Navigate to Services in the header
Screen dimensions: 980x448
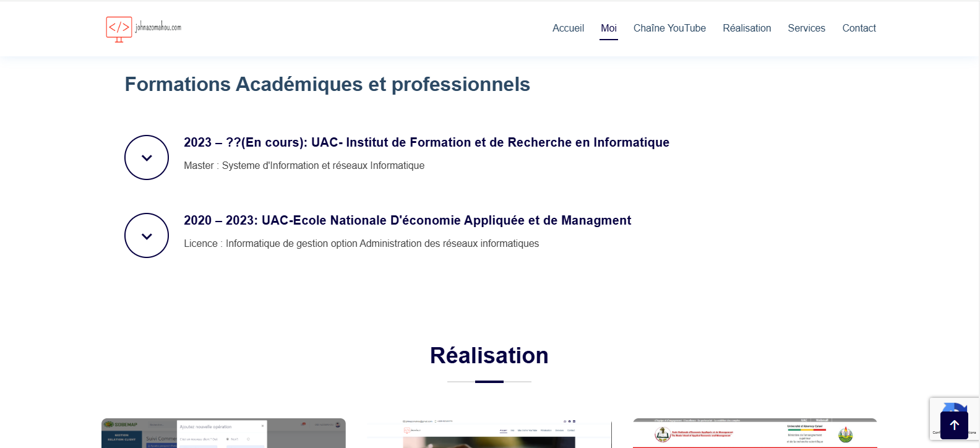pyautogui.click(x=806, y=28)
